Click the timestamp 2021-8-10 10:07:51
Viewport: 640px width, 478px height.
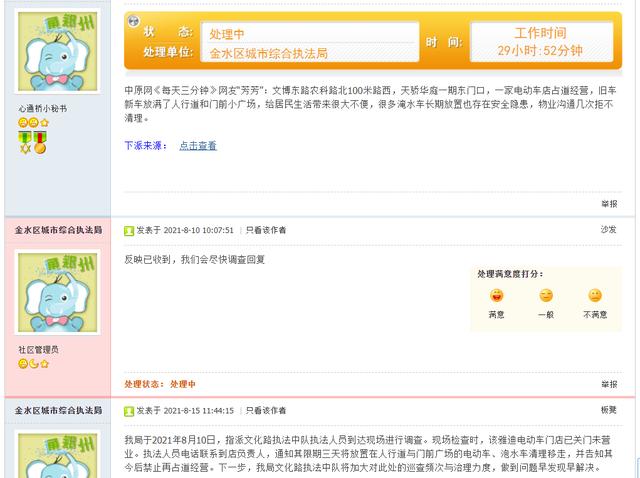click(199, 230)
